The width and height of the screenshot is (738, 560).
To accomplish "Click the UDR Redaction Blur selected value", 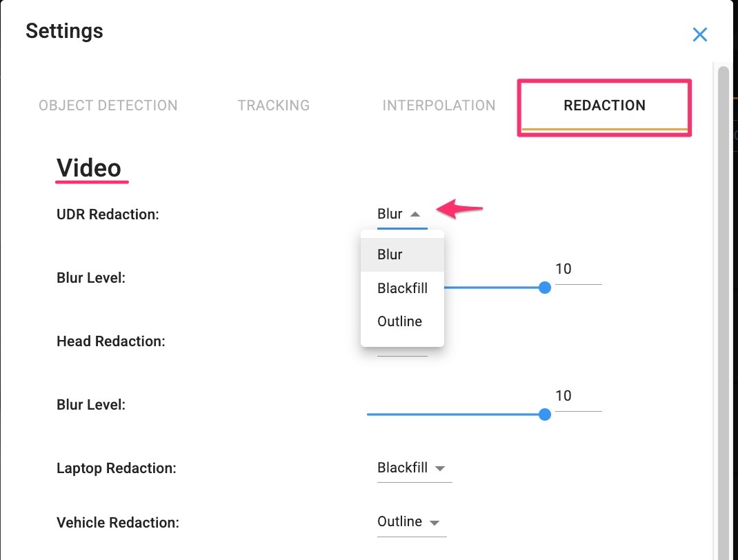I will (x=390, y=214).
